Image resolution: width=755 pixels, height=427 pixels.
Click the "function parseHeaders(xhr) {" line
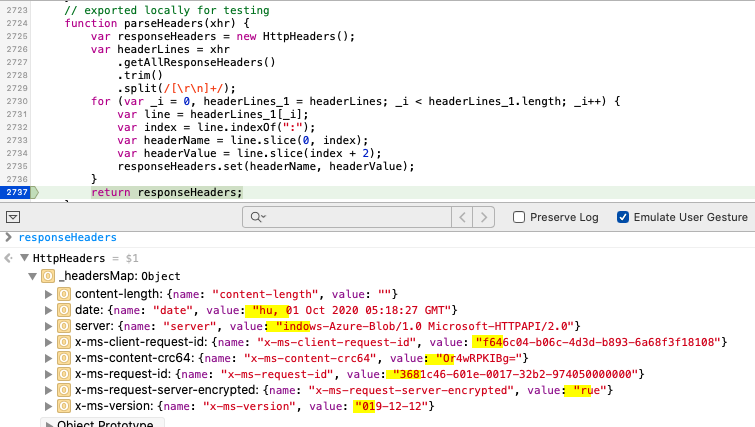tap(157, 23)
